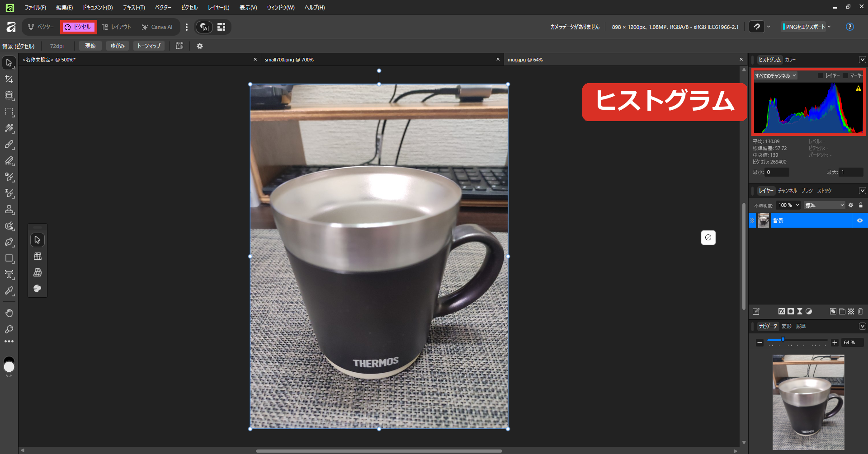Select the Color Picker eyedropper tool
The image size is (868, 454).
pyautogui.click(x=9, y=291)
